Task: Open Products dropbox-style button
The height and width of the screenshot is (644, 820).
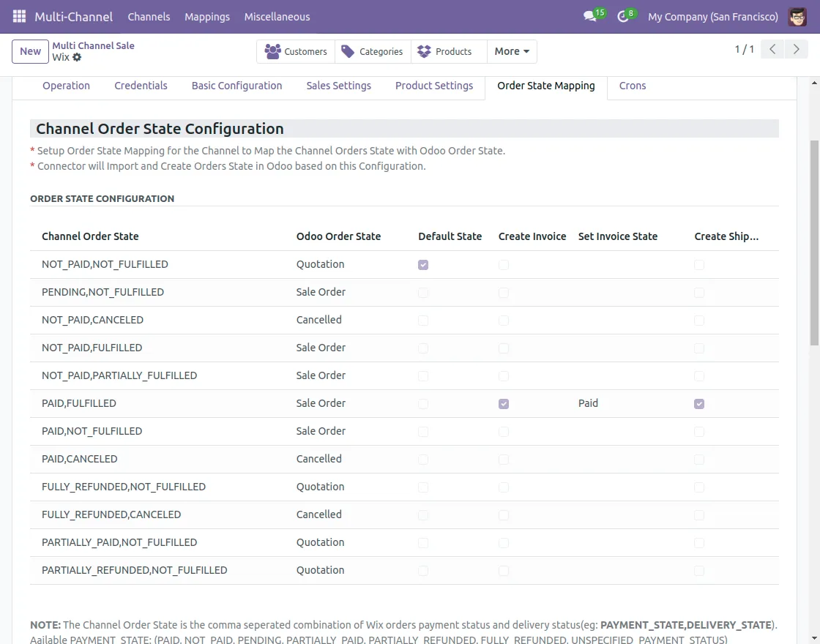Action: [444, 51]
